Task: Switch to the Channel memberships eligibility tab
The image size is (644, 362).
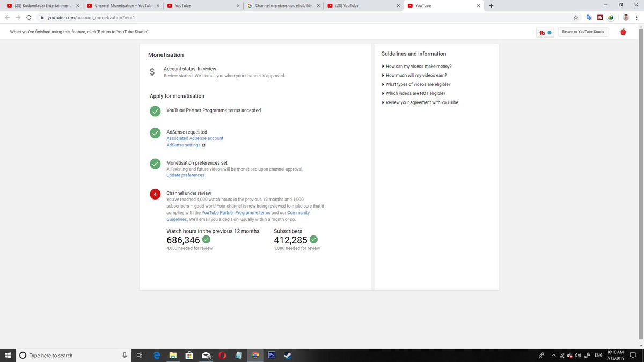Action: [x=283, y=5]
